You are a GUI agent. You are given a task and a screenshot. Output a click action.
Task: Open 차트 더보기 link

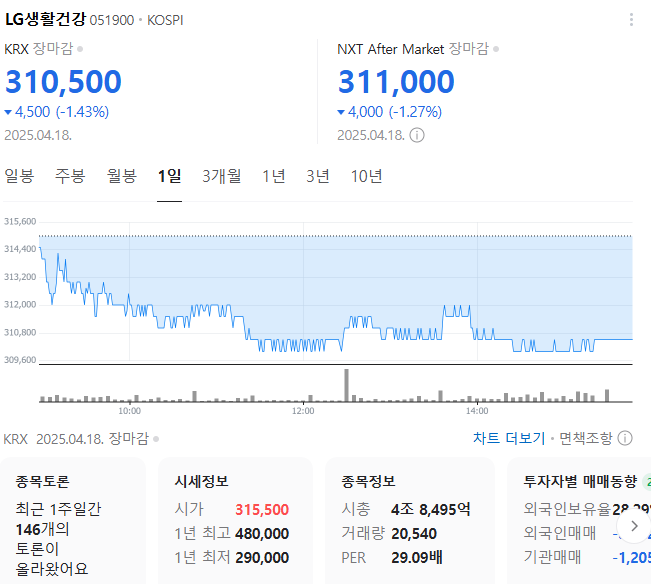509,438
